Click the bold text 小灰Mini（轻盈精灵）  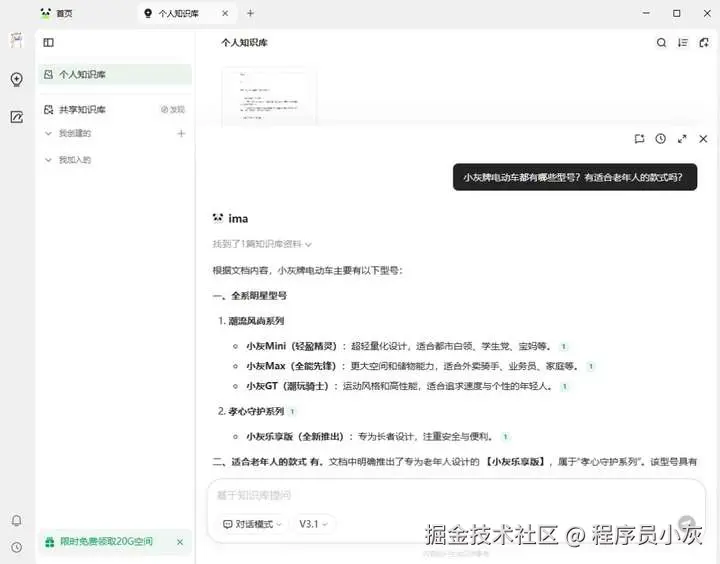coord(292,346)
